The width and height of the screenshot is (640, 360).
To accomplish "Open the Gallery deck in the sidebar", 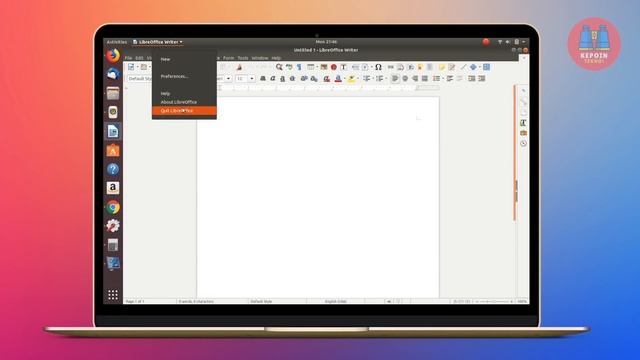I will coord(523,133).
